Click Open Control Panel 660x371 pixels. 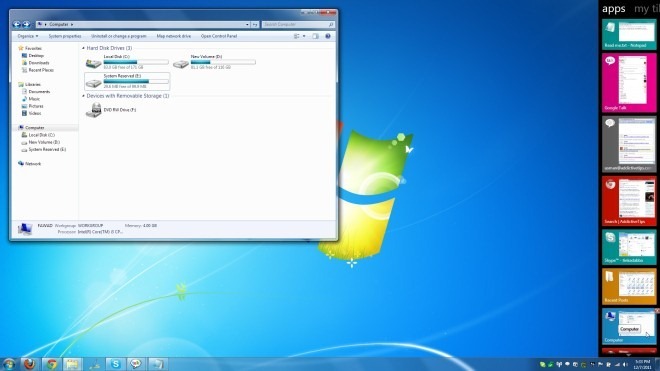(219, 36)
